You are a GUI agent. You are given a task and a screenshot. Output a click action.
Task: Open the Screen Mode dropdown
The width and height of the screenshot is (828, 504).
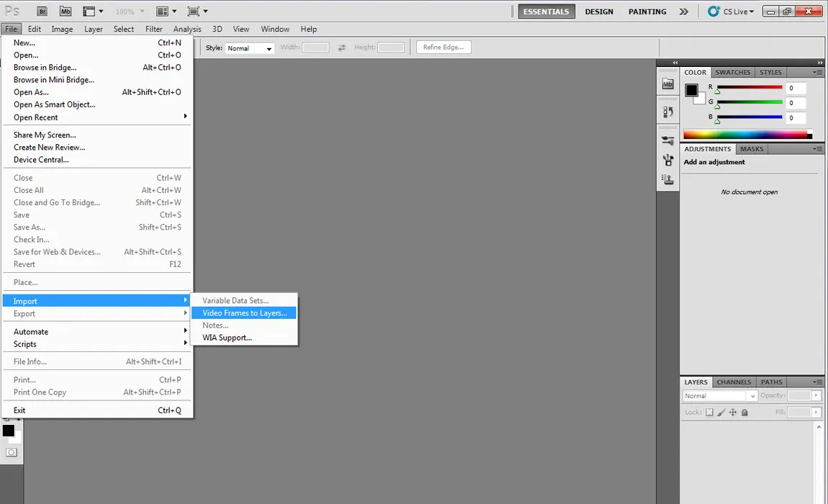click(197, 11)
